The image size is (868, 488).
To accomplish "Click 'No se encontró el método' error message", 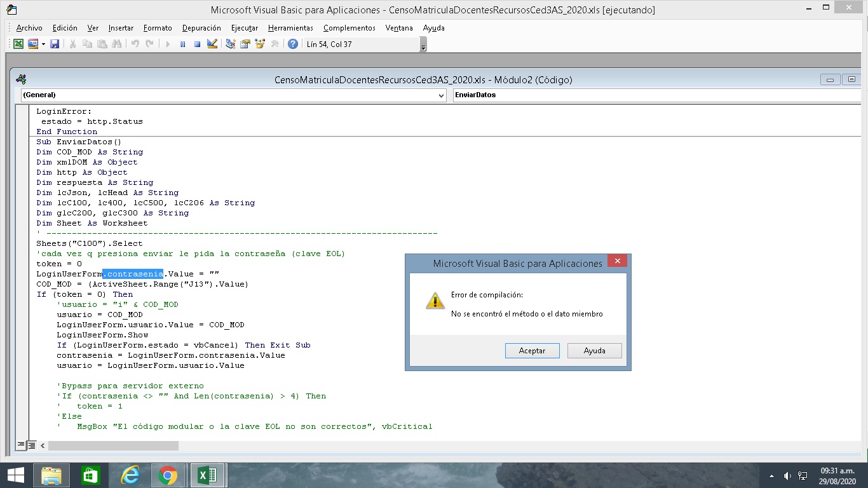I will [527, 314].
